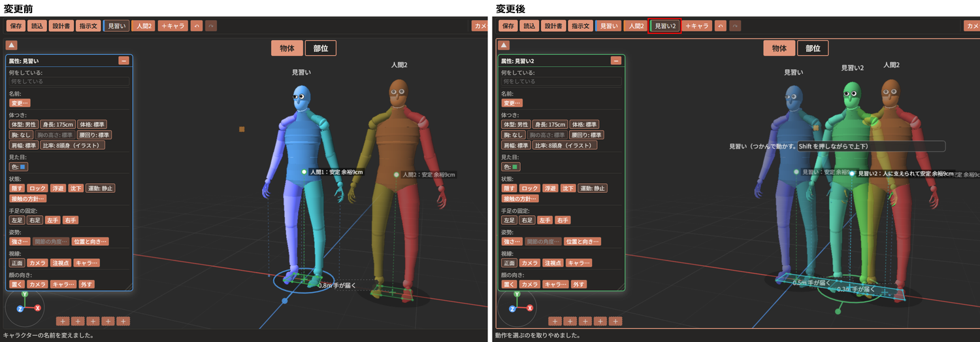Viewport: 980px width, 342px height.
Task: Open the 身長: 175cm selector in the 見習い panel
Action: coord(57,124)
